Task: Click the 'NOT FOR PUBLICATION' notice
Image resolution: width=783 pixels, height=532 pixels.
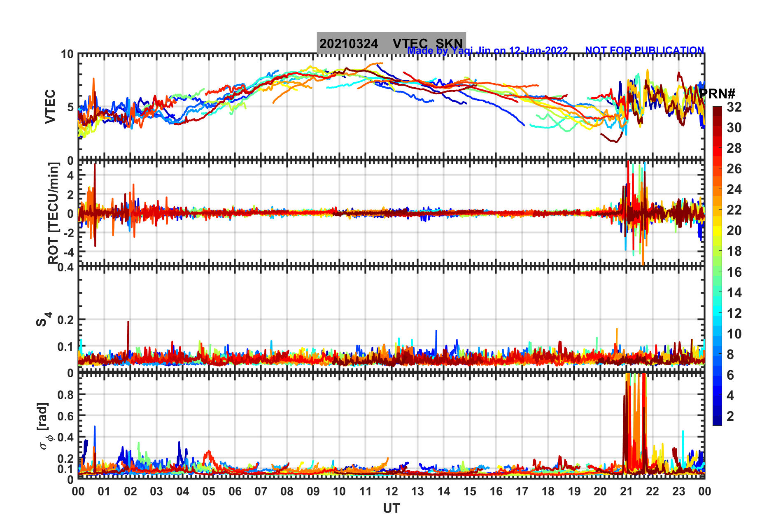Action: [644, 50]
